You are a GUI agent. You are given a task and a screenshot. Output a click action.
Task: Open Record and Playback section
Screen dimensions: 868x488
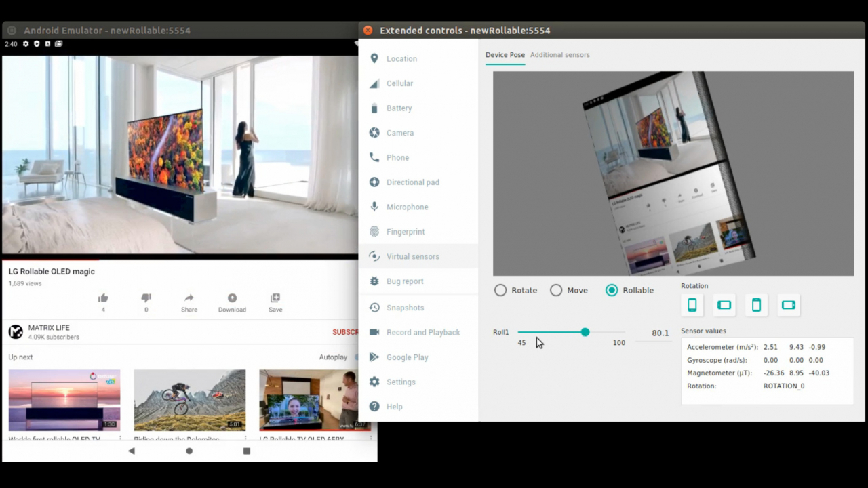[418, 333]
